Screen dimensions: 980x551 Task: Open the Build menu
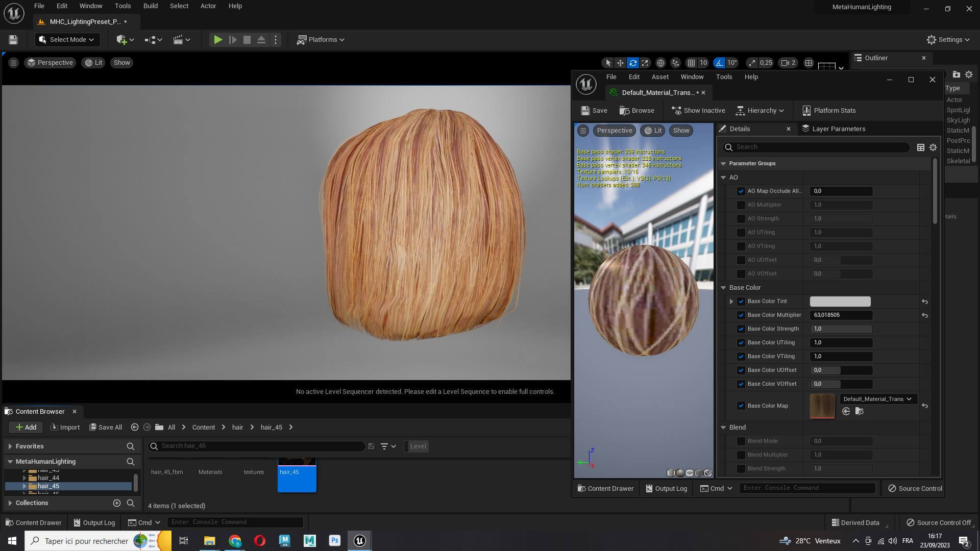150,6
